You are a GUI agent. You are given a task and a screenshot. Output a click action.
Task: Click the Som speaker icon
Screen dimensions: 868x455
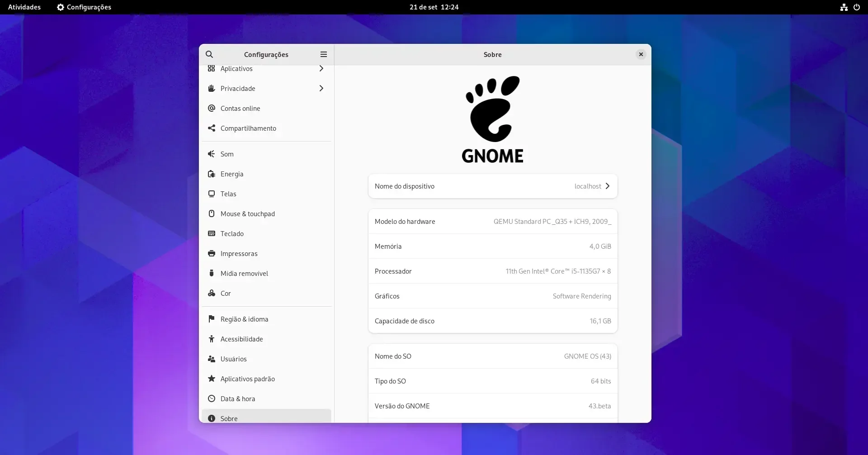[211, 154]
